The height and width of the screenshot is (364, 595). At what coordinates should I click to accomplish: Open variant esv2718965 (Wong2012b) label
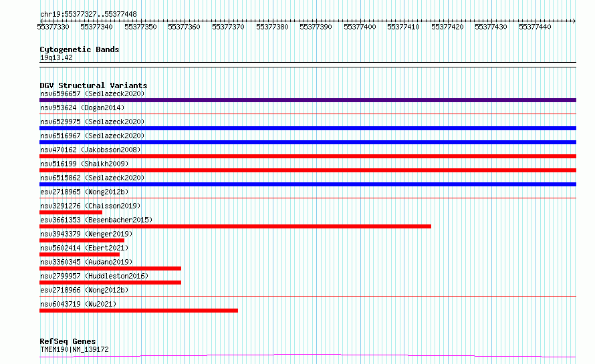(x=84, y=192)
